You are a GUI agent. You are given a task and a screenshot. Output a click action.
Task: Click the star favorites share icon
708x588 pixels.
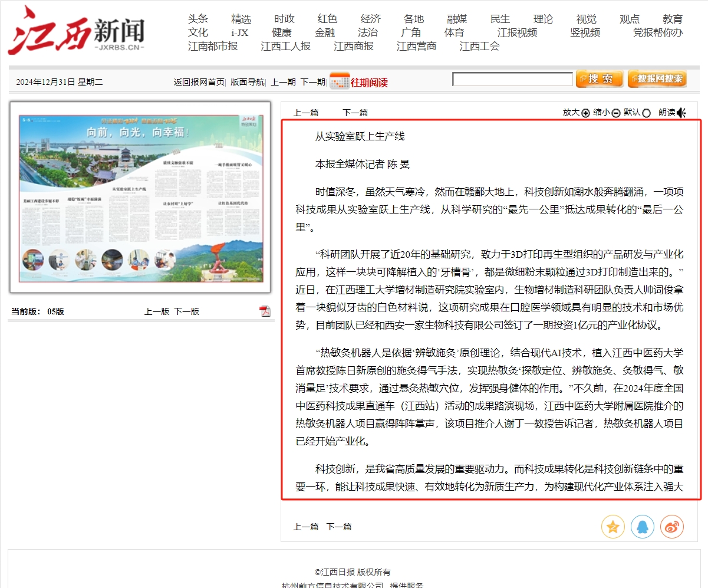pos(613,526)
